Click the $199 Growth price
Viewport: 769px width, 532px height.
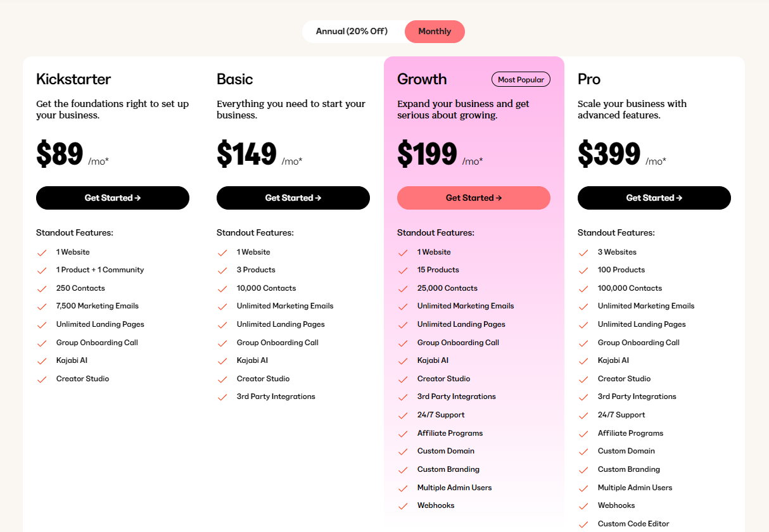pos(427,155)
